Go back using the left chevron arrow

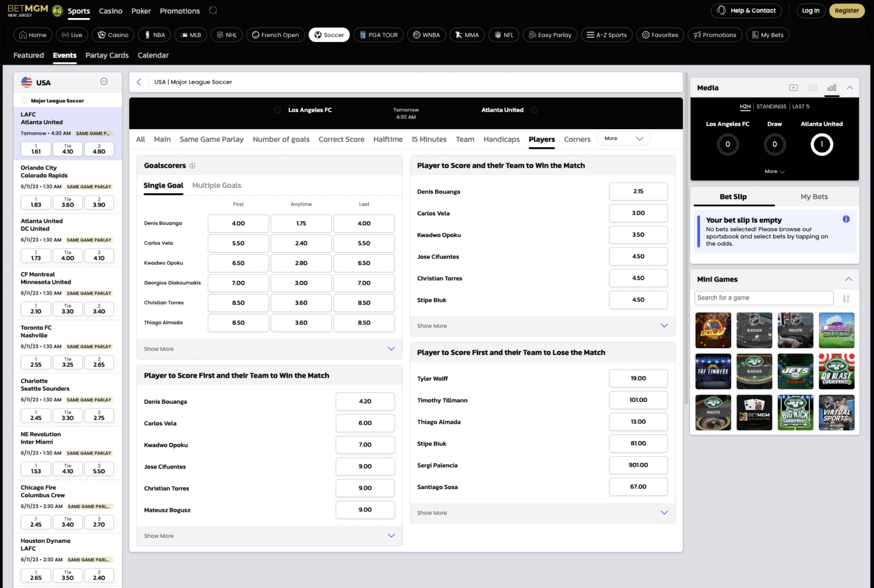[x=139, y=82]
